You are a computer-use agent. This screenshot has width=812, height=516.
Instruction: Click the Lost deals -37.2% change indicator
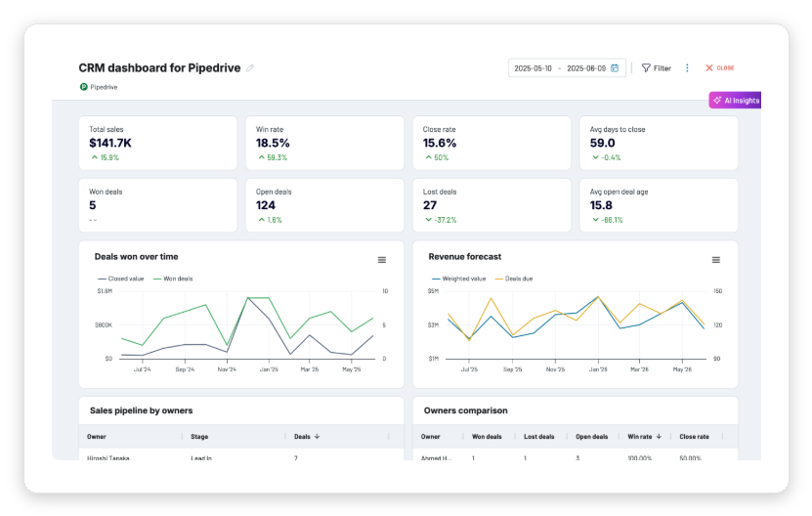click(x=441, y=220)
